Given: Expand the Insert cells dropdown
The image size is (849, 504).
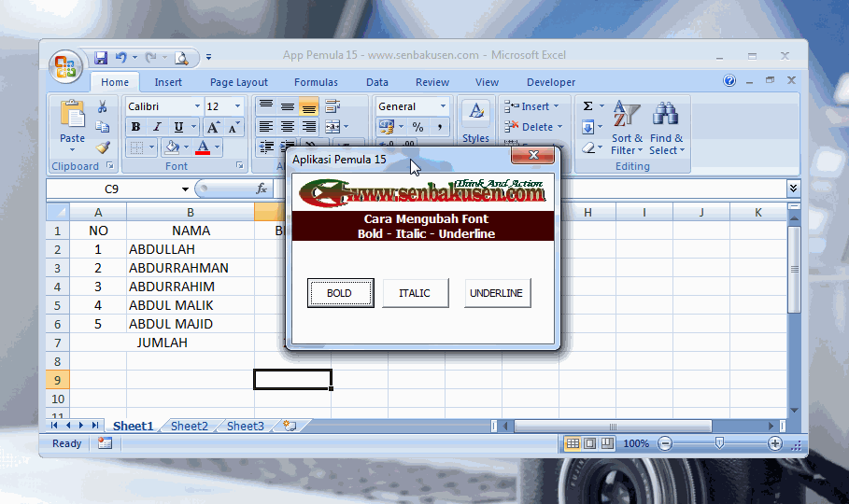Looking at the screenshot, I should click(x=556, y=106).
